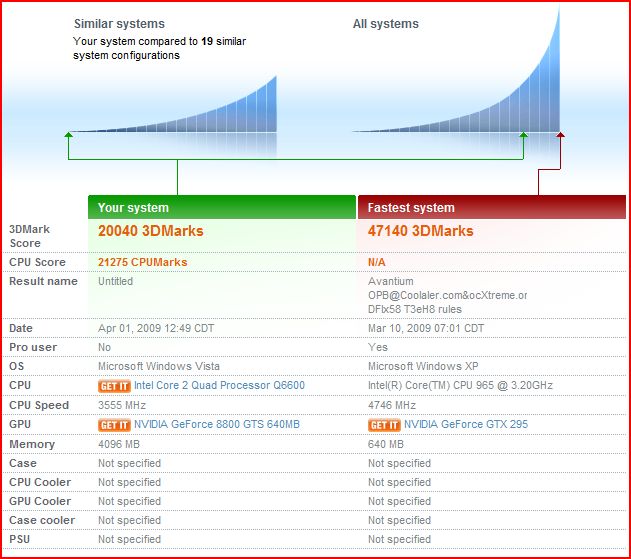
Task: Click the Intel(R) Core(TM) CPU 965 text
Action: pos(460,385)
